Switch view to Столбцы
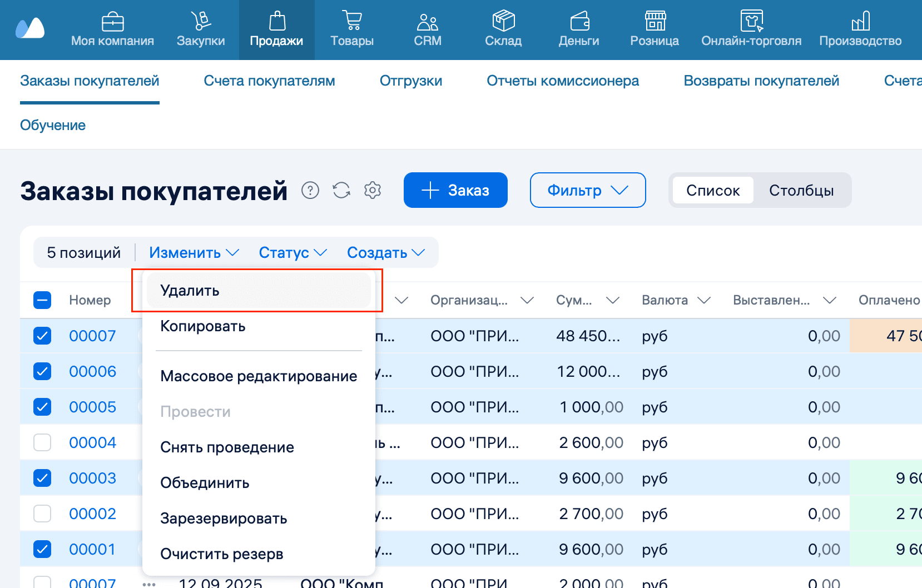This screenshot has width=922, height=588. 801,190
